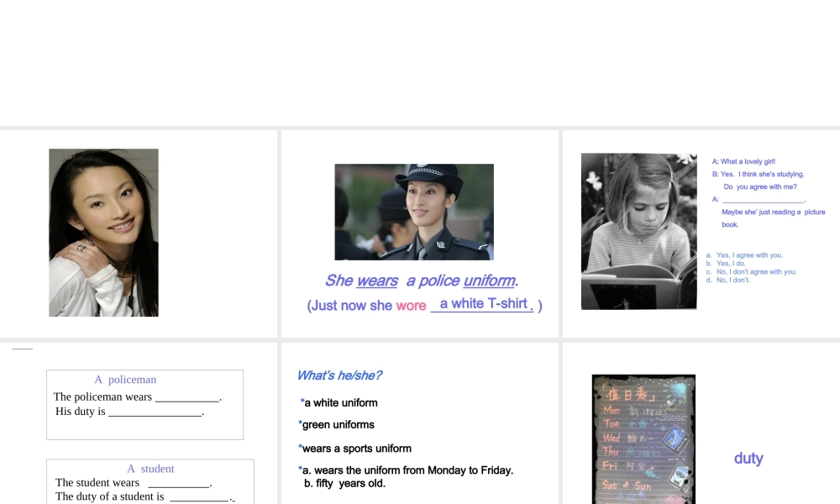Click the line 'b. fifty years old.'
Image resolution: width=840 pixels, height=504 pixels.
point(344,484)
